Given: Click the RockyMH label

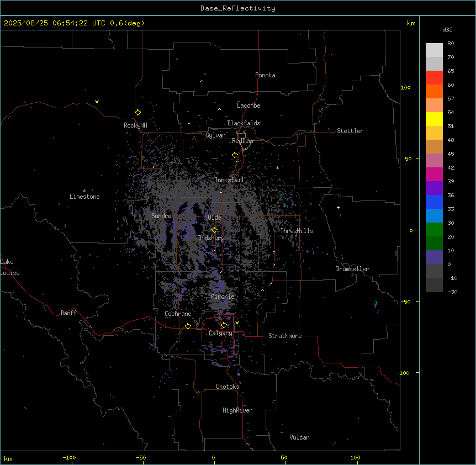Looking at the screenshot, I should click(x=135, y=125).
